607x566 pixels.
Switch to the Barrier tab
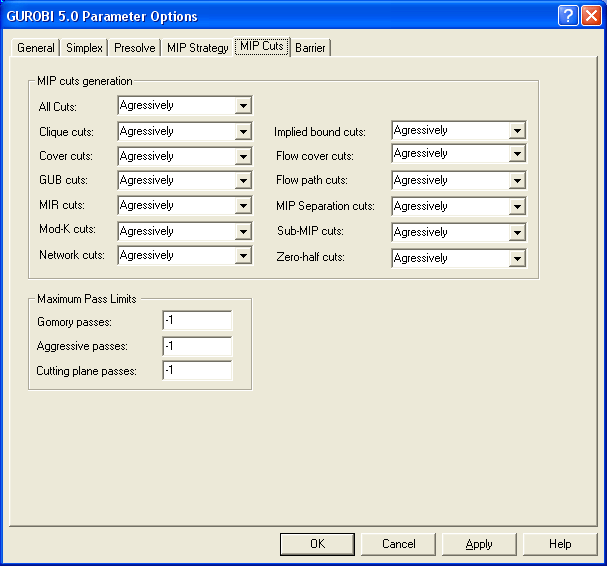(310, 48)
